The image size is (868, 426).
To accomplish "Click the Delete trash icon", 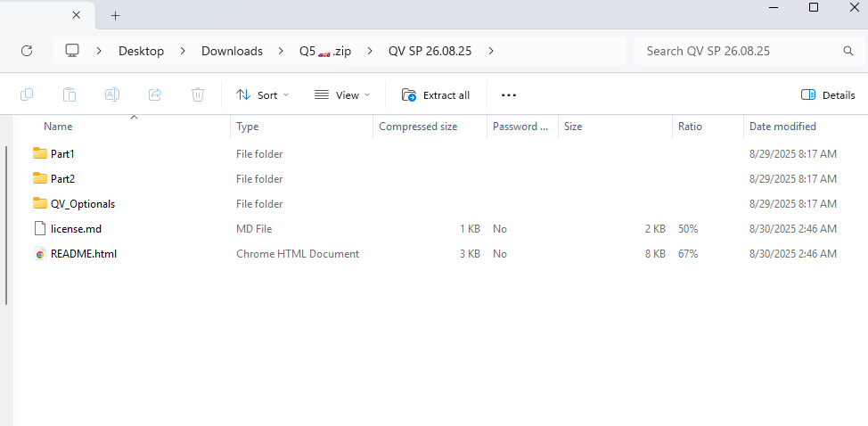I will click(198, 95).
